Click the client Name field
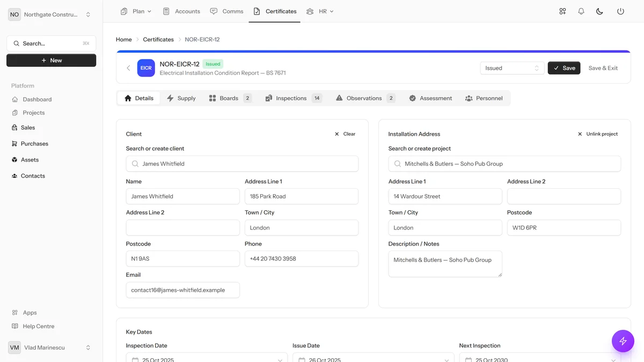The height and width of the screenshot is (362, 644). point(183,196)
